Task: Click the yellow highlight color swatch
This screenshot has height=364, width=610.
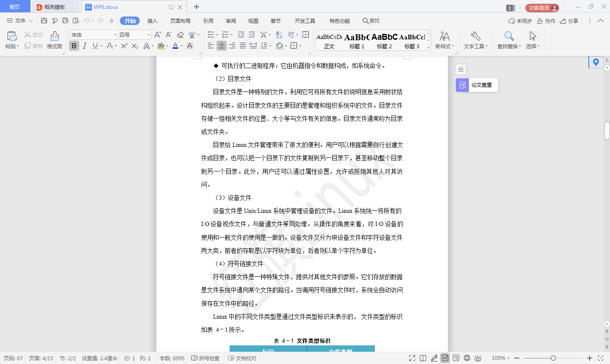Action: pos(161,46)
